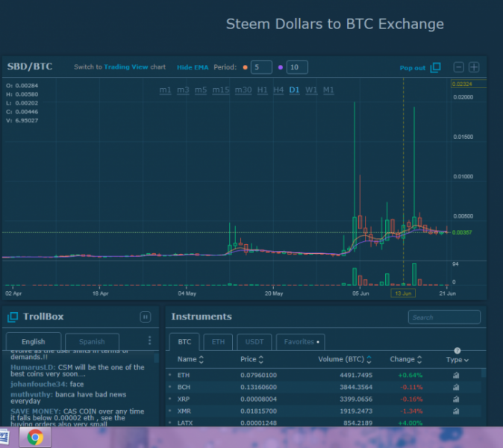
Task: Select the m15 timeframe
Action: 221,90
